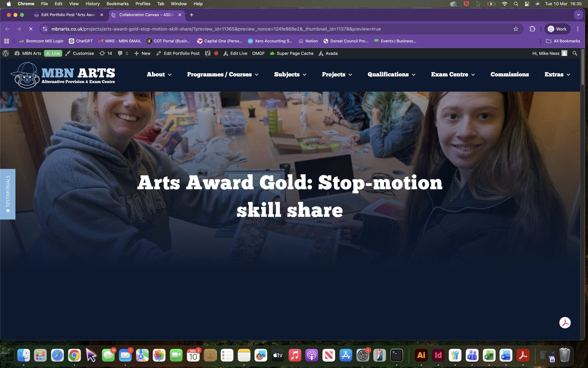Viewport: 588px width, 368px height.
Task: Open the WordPress logo menu in admin bar
Action: [6, 53]
